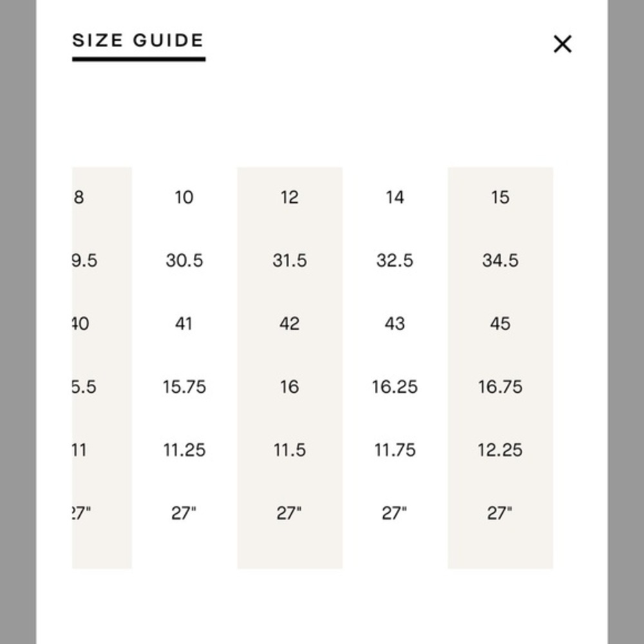Screen dimensions: 644x644
Task: Click the 45 value in size 15 column
Action: pos(500,324)
